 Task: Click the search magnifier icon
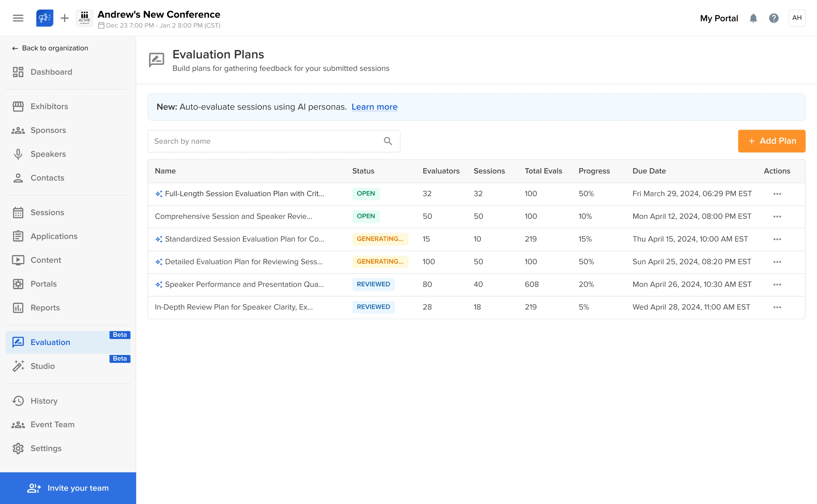coord(387,141)
